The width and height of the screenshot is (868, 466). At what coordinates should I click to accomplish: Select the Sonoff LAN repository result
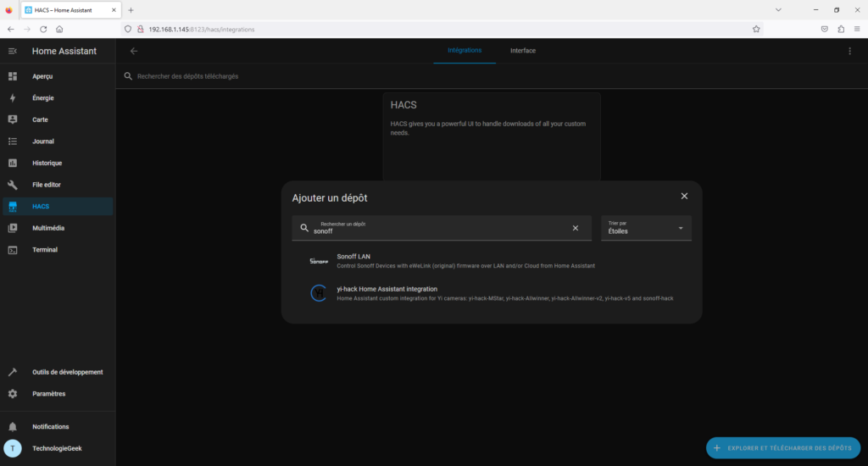click(492, 261)
